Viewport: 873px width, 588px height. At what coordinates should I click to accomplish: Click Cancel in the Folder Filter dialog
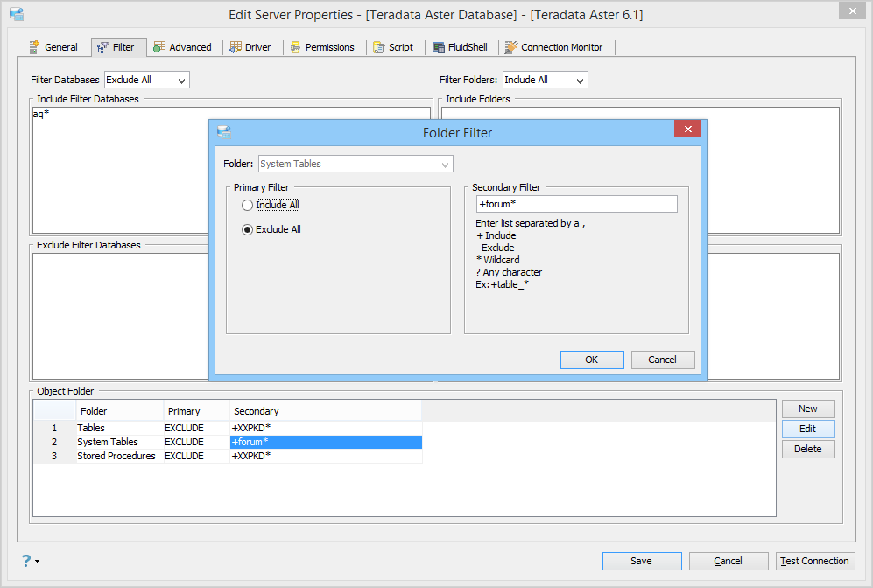point(663,360)
